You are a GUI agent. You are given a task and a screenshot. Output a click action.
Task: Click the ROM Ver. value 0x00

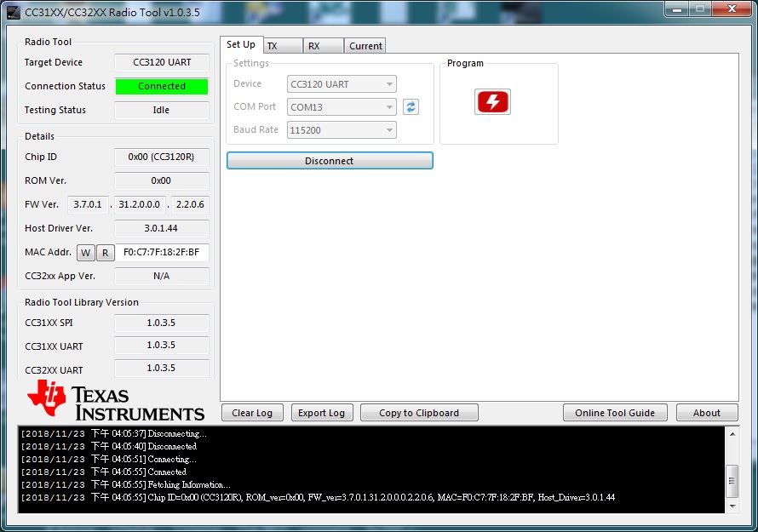tap(162, 180)
